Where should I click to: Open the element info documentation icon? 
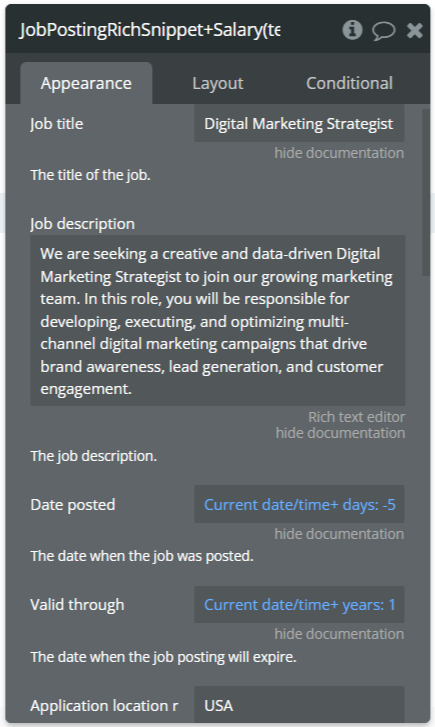352,30
